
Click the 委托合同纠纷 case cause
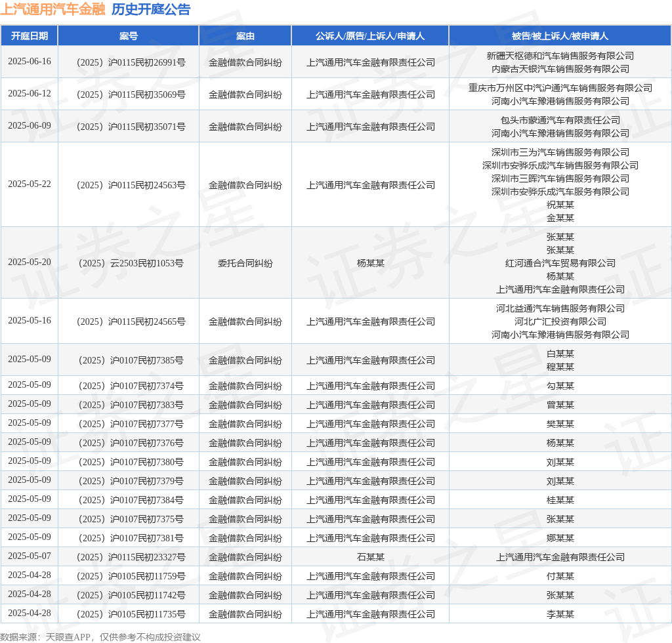pyautogui.click(x=245, y=263)
